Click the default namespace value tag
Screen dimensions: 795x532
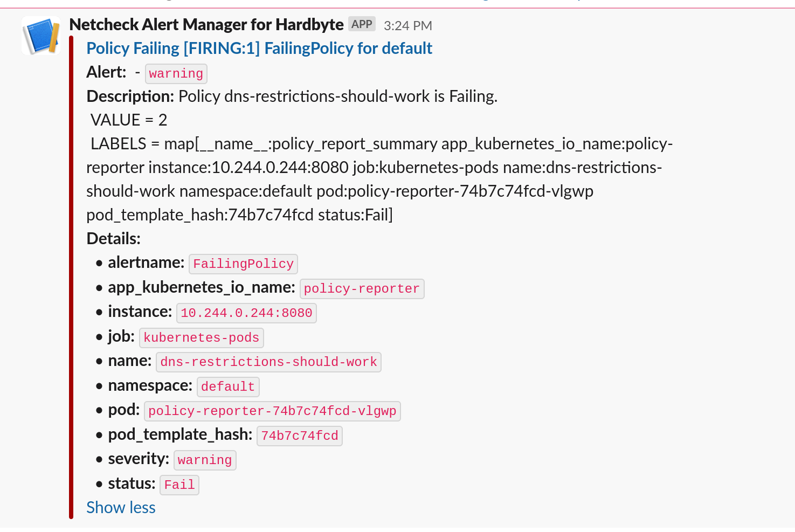(227, 387)
